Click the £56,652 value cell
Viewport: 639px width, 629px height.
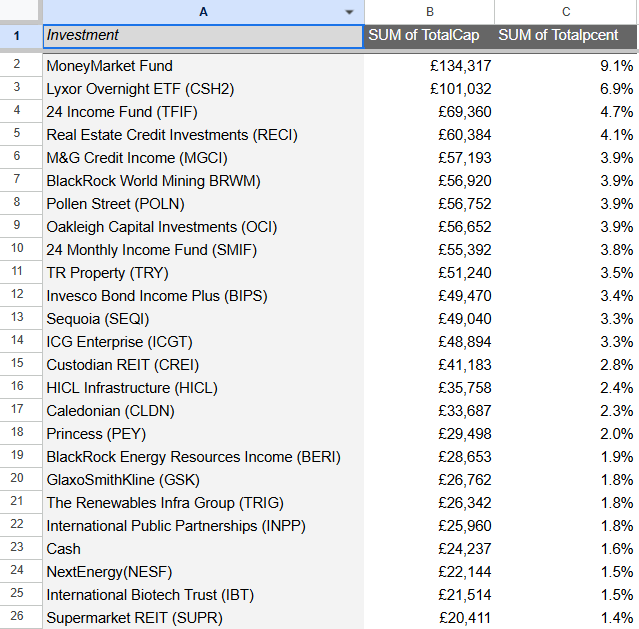click(x=429, y=227)
